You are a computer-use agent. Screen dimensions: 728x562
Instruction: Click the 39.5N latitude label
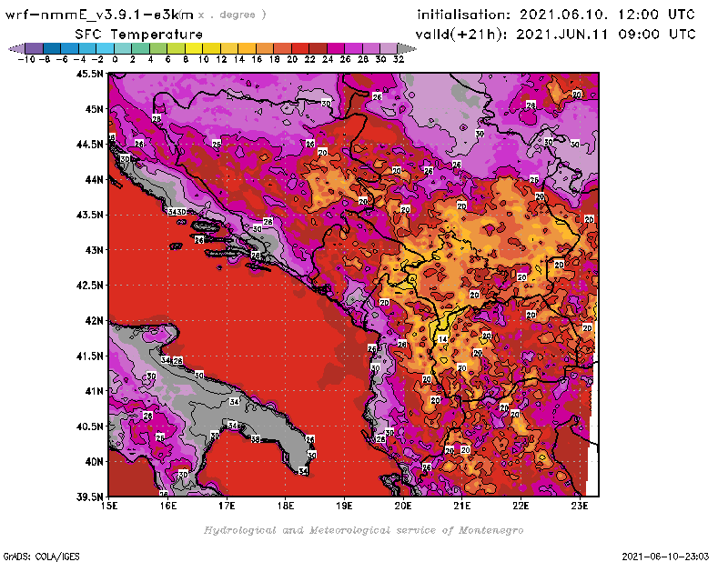(89, 497)
